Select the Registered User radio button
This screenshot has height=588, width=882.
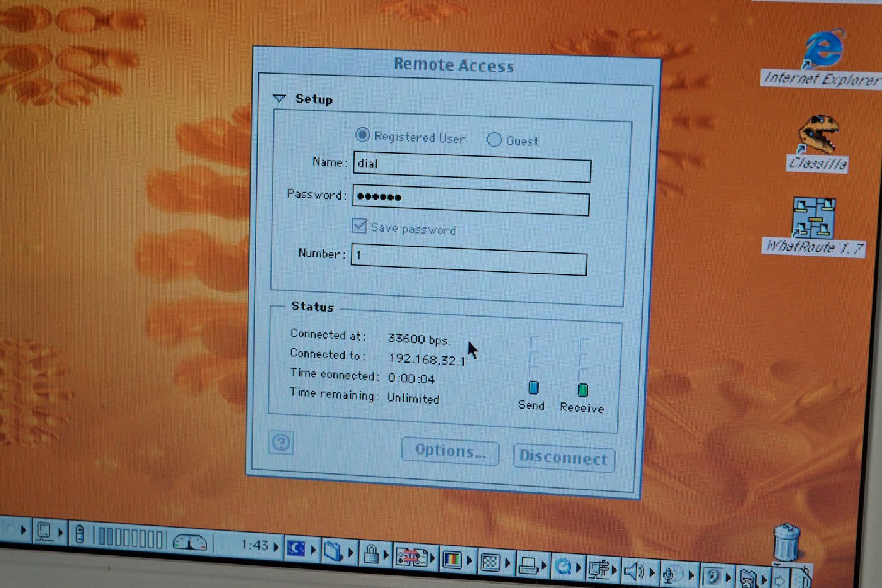(x=362, y=135)
